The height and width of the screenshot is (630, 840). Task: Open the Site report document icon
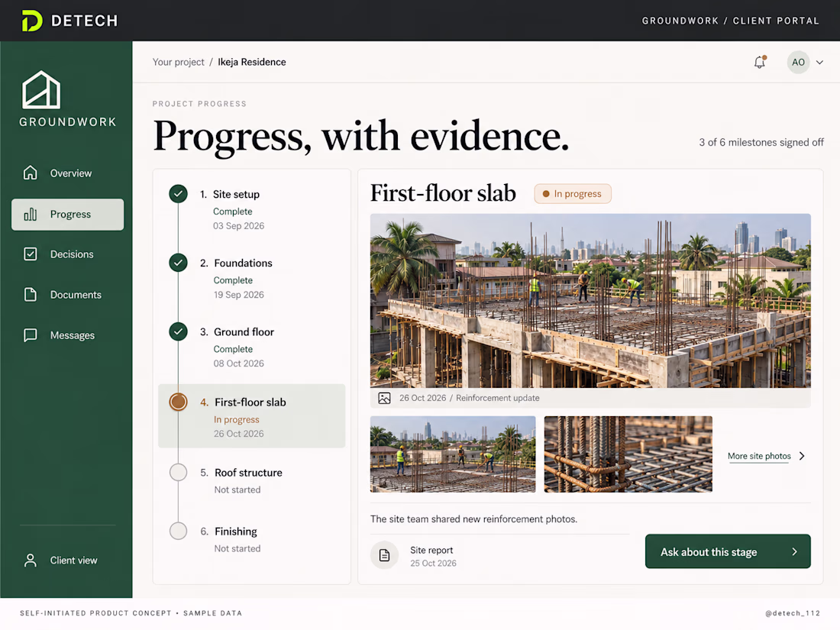point(385,555)
